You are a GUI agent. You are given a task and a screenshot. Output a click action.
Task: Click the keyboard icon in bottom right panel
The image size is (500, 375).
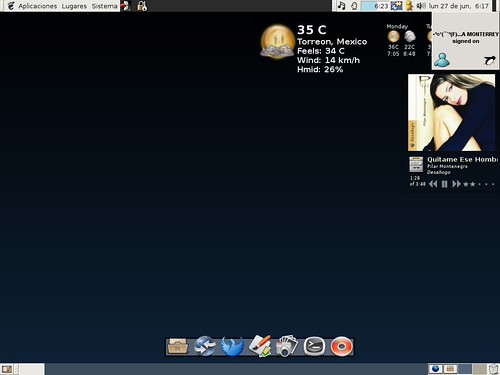(450, 369)
